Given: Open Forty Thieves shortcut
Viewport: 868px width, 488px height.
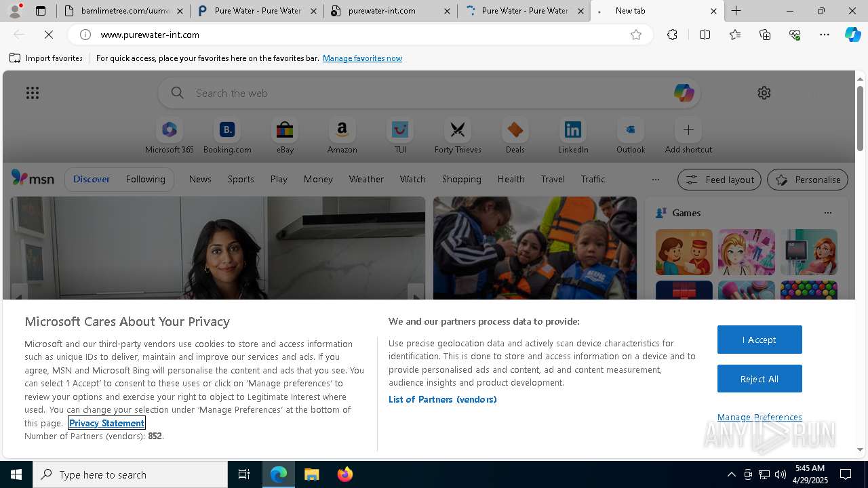Looking at the screenshot, I should point(458,136).
